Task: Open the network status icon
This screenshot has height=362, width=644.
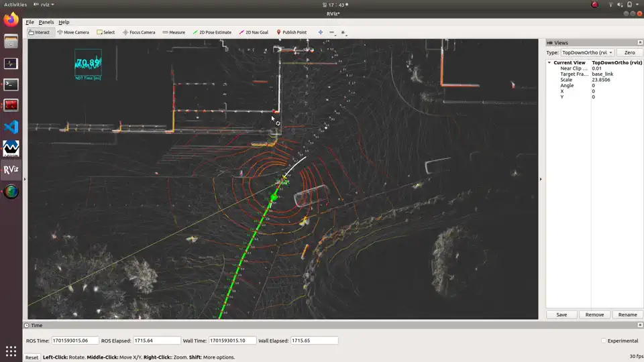Action: coord(610,5)
